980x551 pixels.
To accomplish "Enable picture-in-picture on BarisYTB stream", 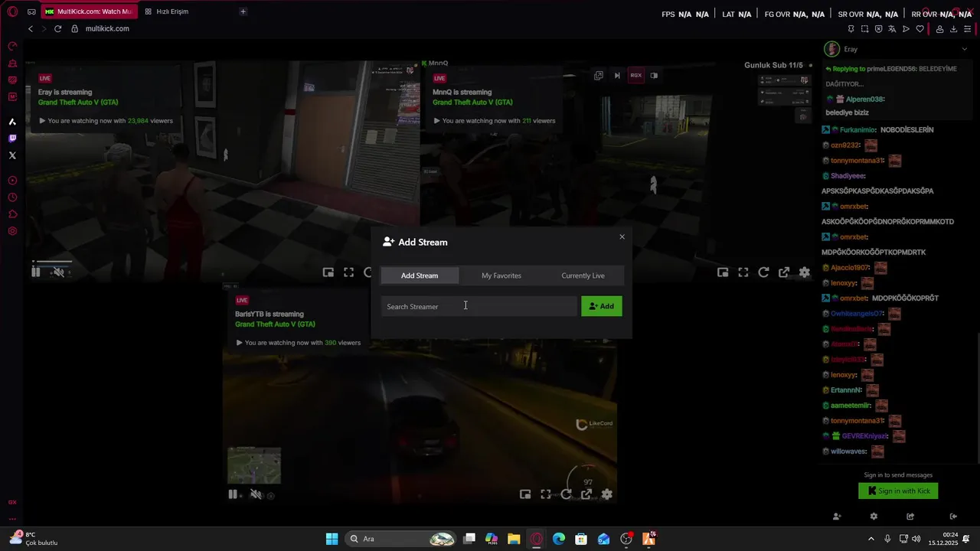I will click(x=525, y=494).
